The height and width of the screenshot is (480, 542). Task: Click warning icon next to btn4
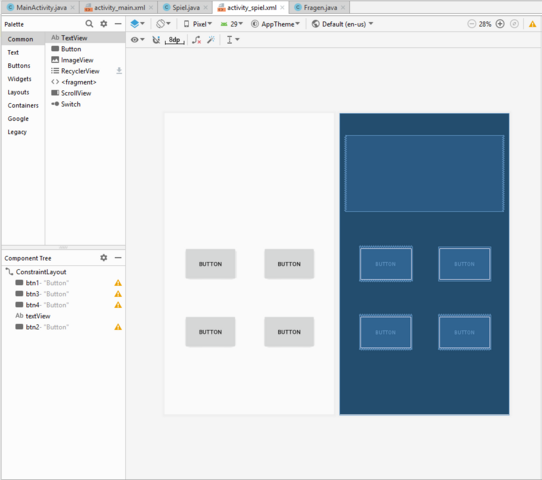[118, 305]
